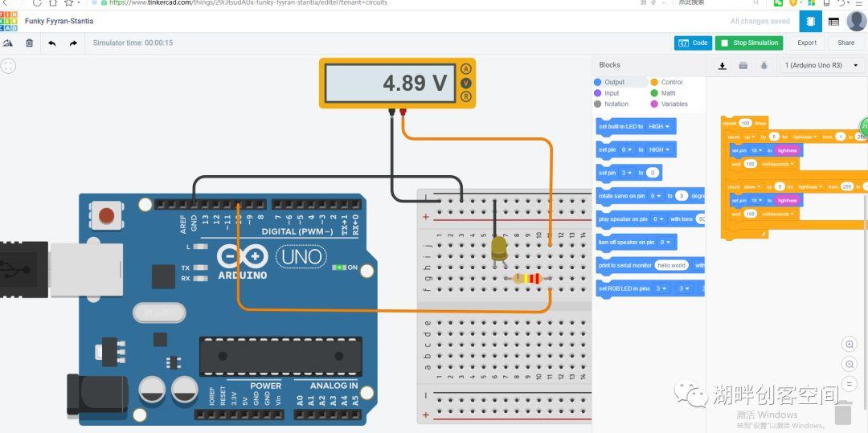Open the Arduino Uno R3 board dropdown

pos(821,65)
